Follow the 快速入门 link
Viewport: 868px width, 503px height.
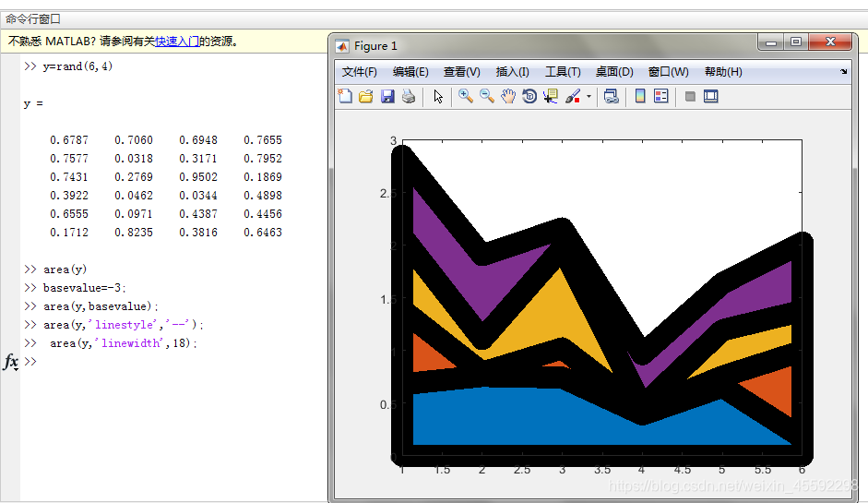pos(177,41)
